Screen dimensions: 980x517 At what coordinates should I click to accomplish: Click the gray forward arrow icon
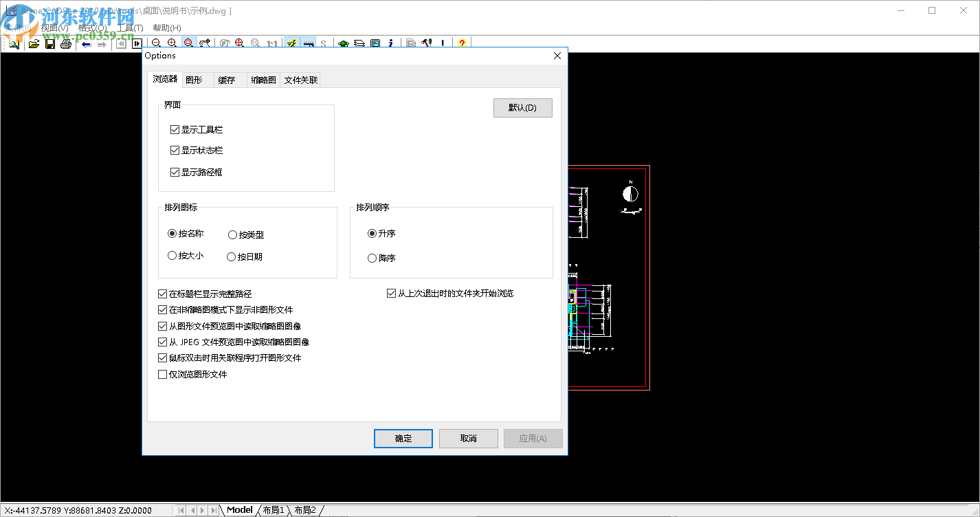coord(102,43)
